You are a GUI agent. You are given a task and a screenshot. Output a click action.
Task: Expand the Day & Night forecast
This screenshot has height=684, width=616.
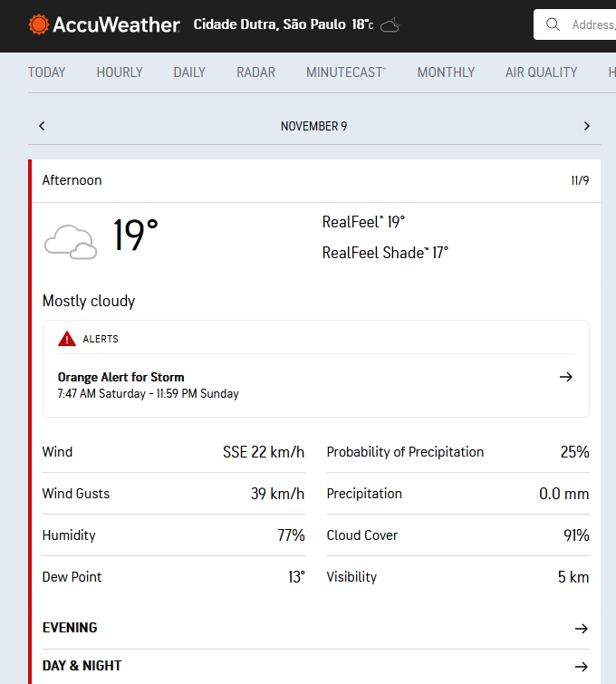click(x=316, y=666)
